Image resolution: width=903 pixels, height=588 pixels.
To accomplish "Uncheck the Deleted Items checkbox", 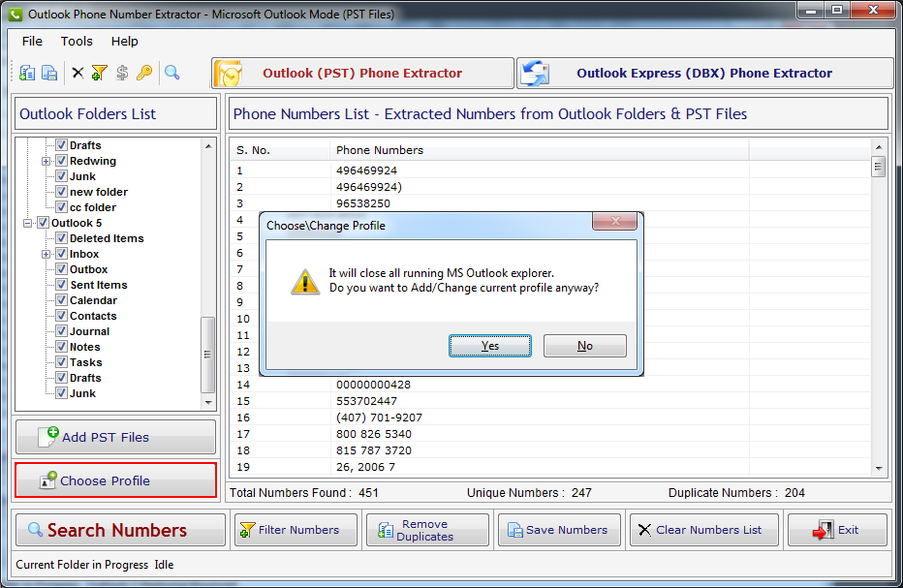I will 62,238.
